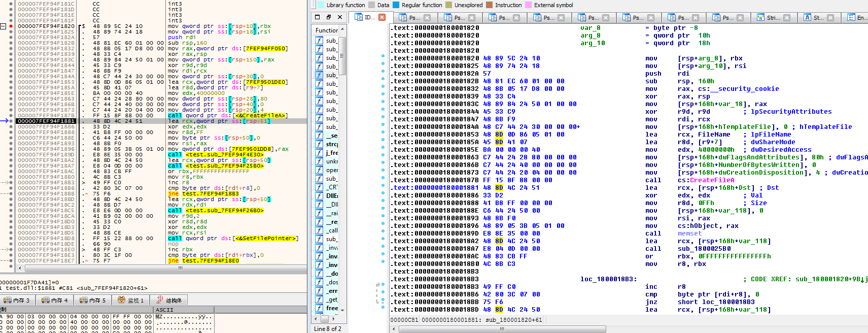The width and height of the screenshot is (868, 333).
Task: Collapse the function block at sub start
Action: [x=3, y=26]
